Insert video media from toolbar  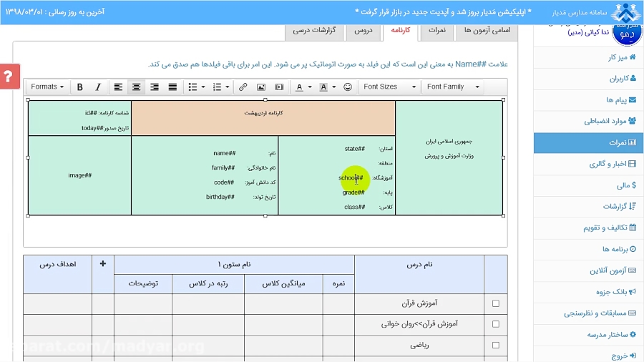(279, 87)
